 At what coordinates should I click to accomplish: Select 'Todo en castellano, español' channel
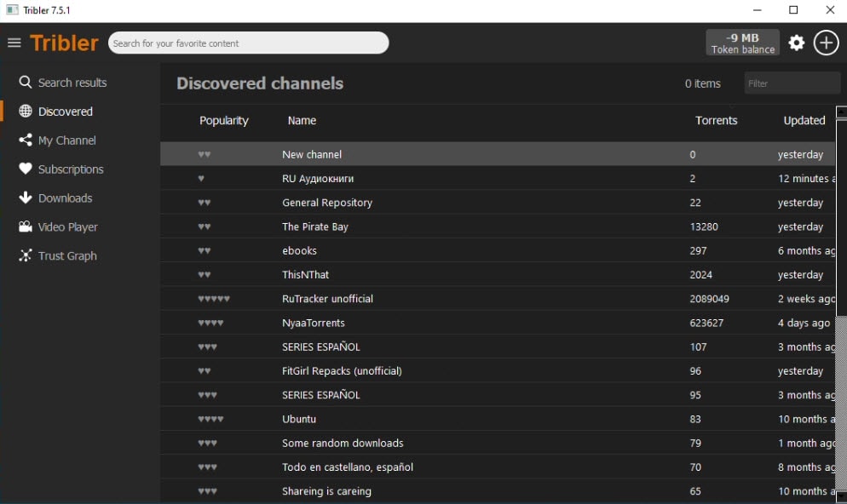click(x=498, y=467)
